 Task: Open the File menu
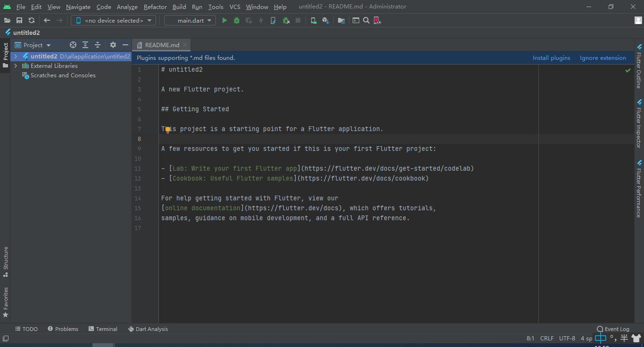pos(21,7)
